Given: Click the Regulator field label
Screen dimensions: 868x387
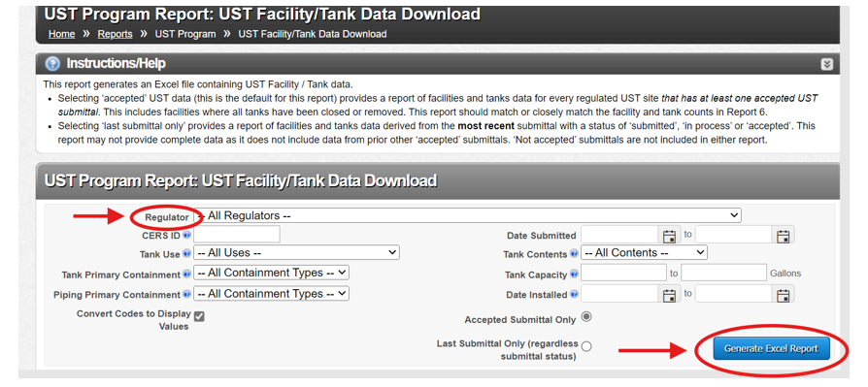Looking at the screenshot, I should pos(167,217).
